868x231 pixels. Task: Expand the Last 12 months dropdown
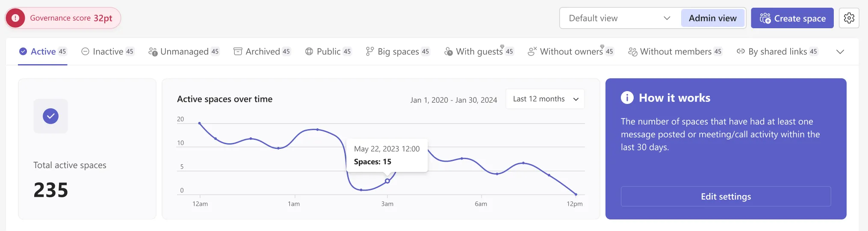[545, 99]
